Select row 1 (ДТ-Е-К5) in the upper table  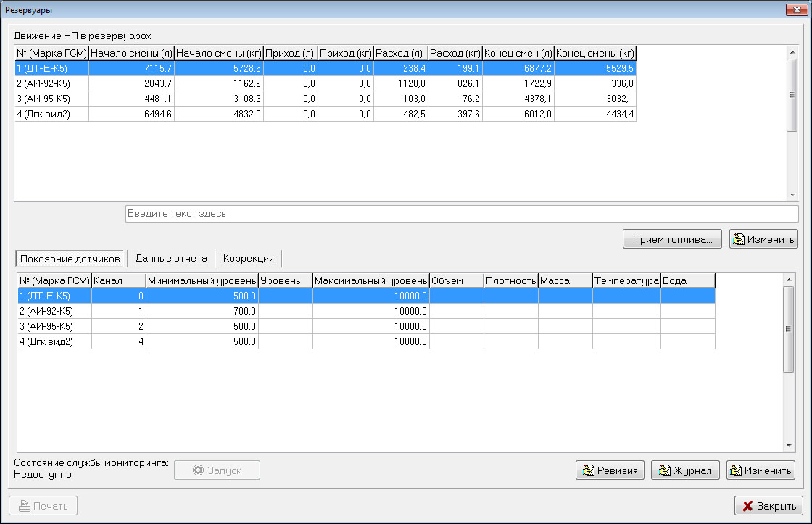tap(326, 68)
